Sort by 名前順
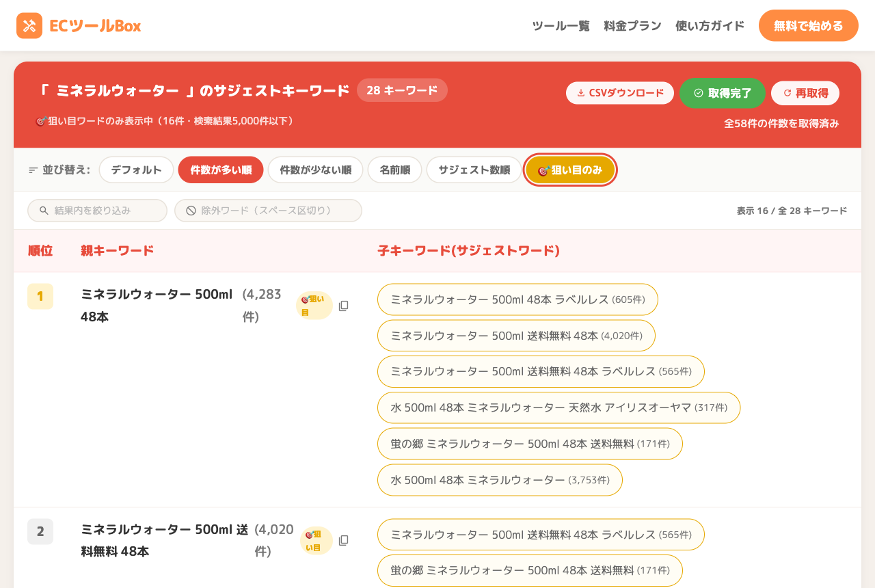Image resolution: width=875 pixels, height=588 pixels. tap(395, 170)
